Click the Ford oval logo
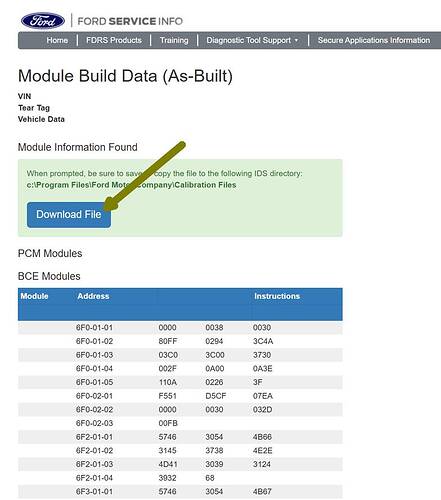This screenshot has width=441, height=500. [43, 21]
